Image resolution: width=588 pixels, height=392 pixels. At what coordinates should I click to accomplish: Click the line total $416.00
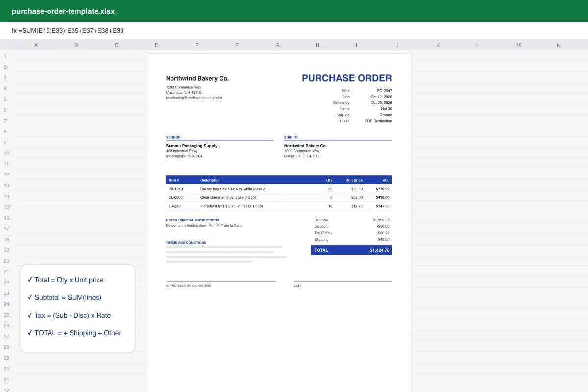click(x=383, y=197)
